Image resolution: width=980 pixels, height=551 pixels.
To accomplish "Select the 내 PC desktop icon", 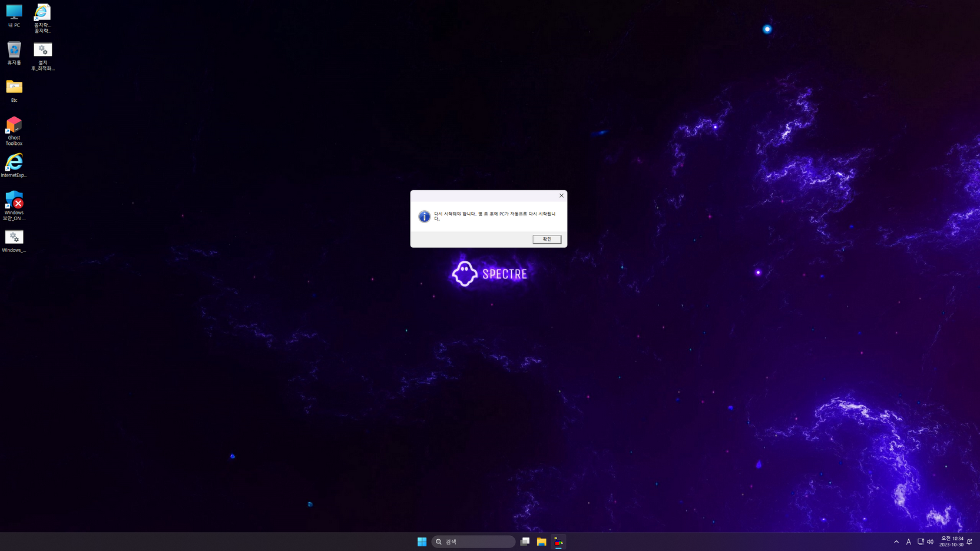I will pos(14,16).
